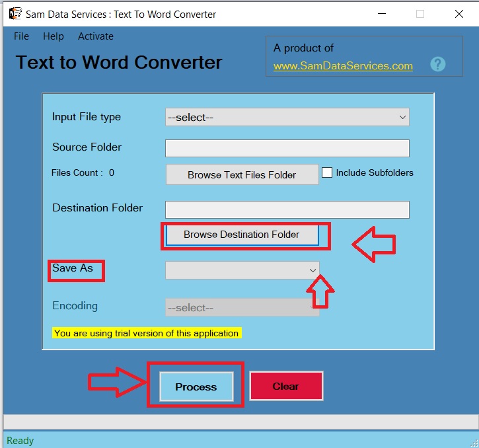Enable the Include Subfolders checkbox
The width and height of the screenshot is (479, 448).
[x=327, y=172]
